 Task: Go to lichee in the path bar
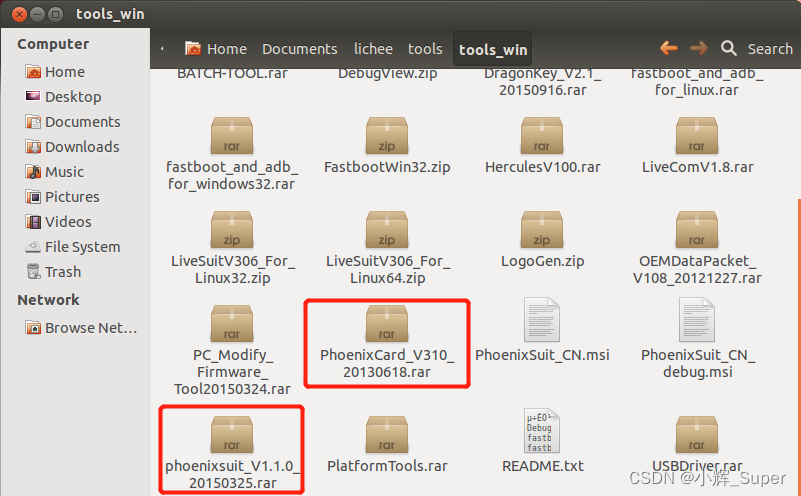coord(373,49)
